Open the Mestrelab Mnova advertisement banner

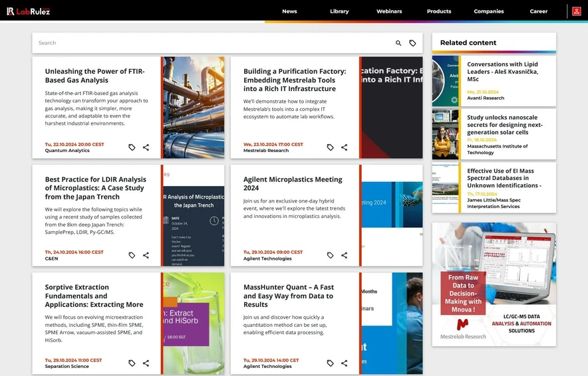[494, 284]
